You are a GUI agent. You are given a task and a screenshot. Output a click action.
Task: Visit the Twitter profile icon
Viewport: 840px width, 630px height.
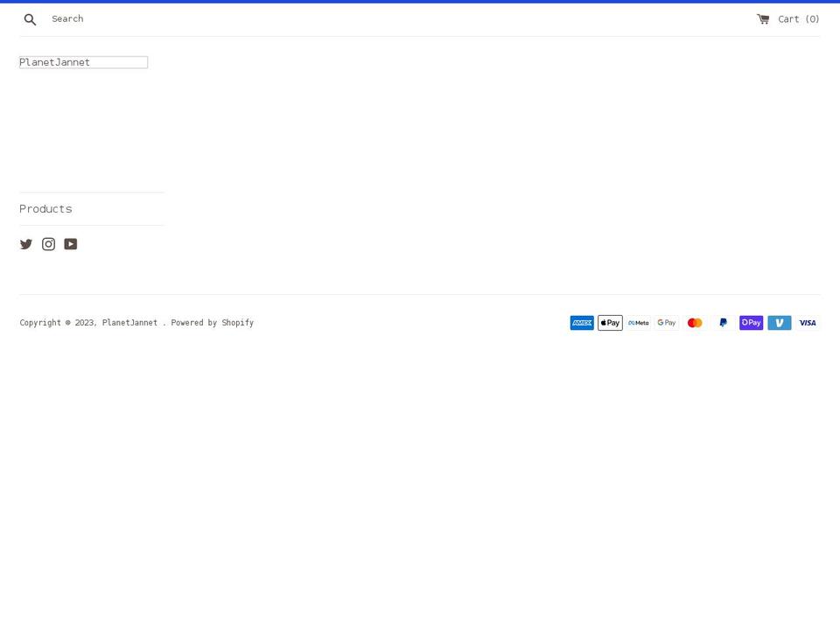tap(25, 244)
